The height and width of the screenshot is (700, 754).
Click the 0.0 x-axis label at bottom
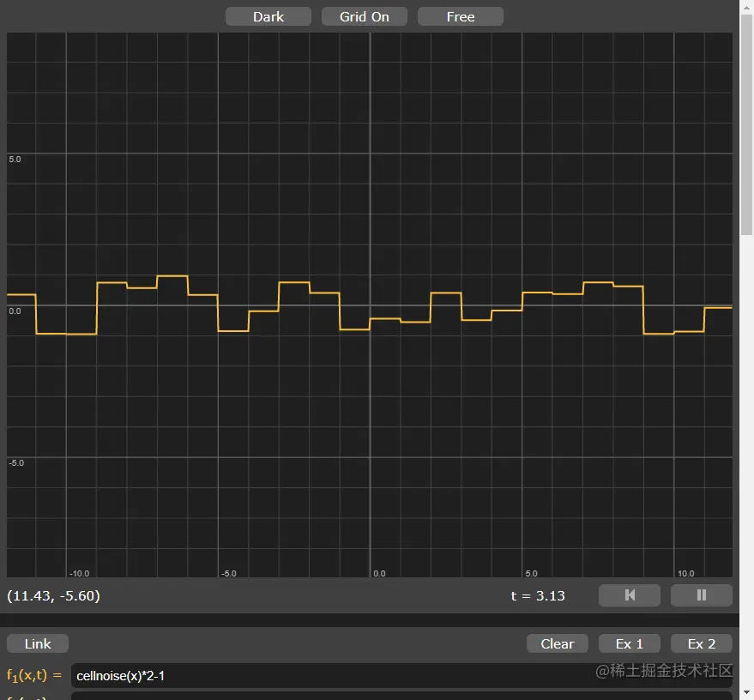(379, 574)
